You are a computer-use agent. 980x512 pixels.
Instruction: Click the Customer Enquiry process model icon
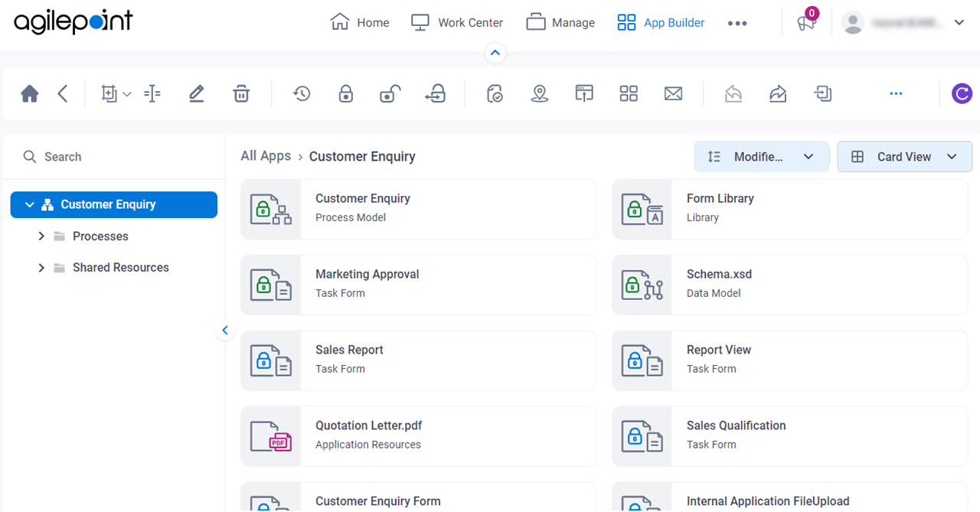click(x=271, y=209)
